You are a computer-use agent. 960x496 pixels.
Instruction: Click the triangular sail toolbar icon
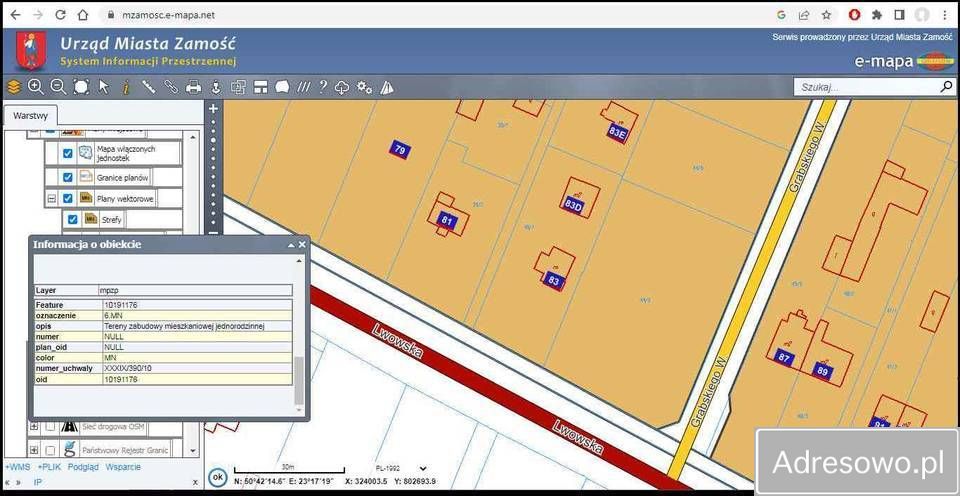tap(386, 88)
